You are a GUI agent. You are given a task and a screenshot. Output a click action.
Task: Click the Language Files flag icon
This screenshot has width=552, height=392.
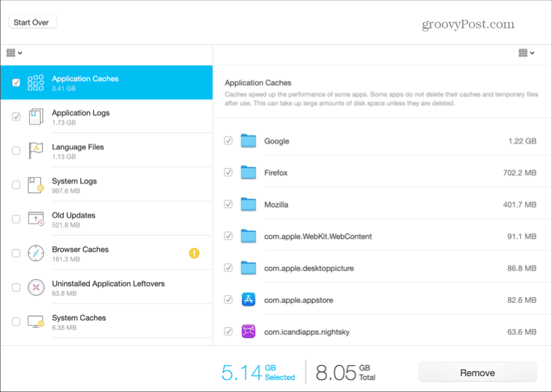point(36,151)
